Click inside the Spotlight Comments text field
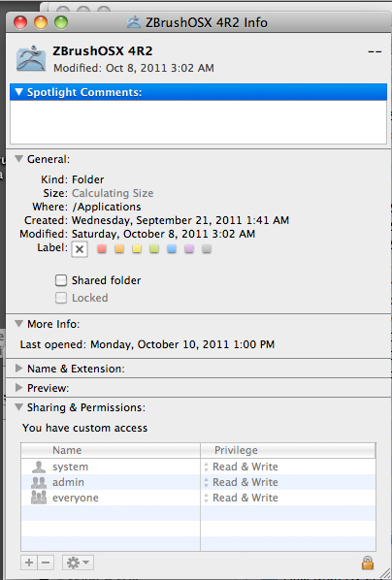Screen dimensions: 392x580 click(x=198, y=122)
